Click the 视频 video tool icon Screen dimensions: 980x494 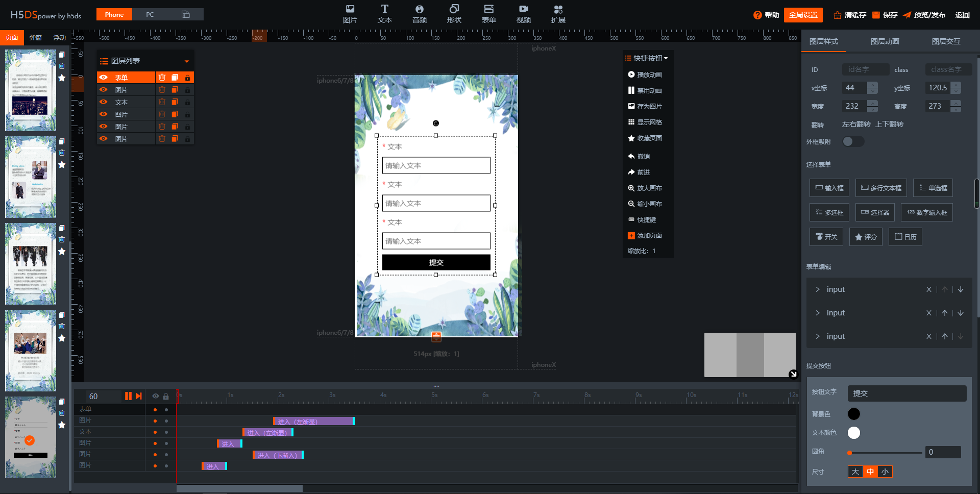pyautogui.click(x=523, y=14)
